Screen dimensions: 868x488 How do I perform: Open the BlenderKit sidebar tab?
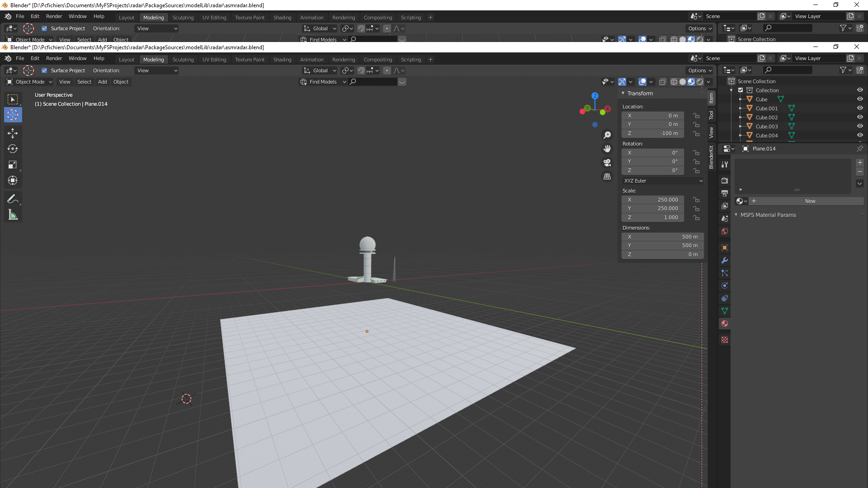pos(711,157)
